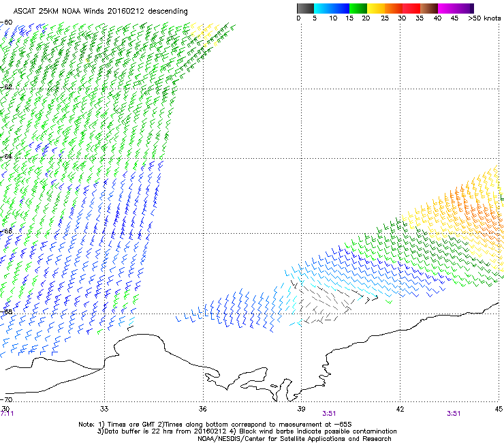Click the green 15-20 knots legend swatch
The height and width of the screenshot is (443, 504).
[x=358, y=8]
